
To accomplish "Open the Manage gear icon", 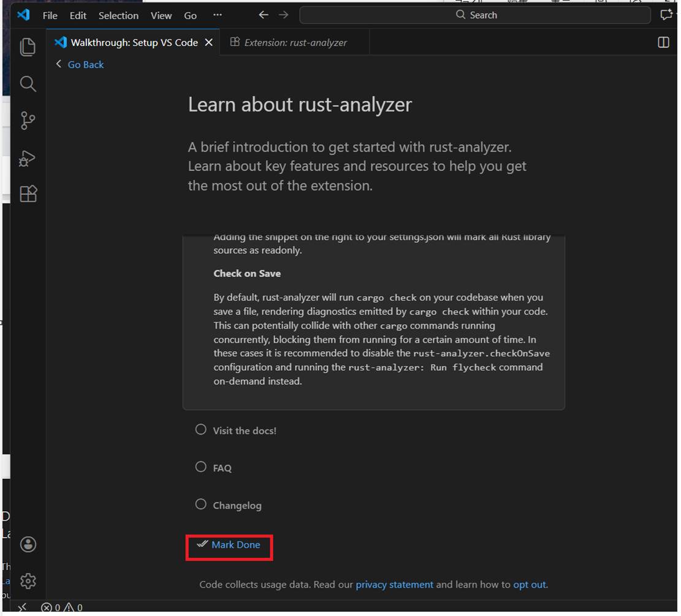I will pos(28,580).
